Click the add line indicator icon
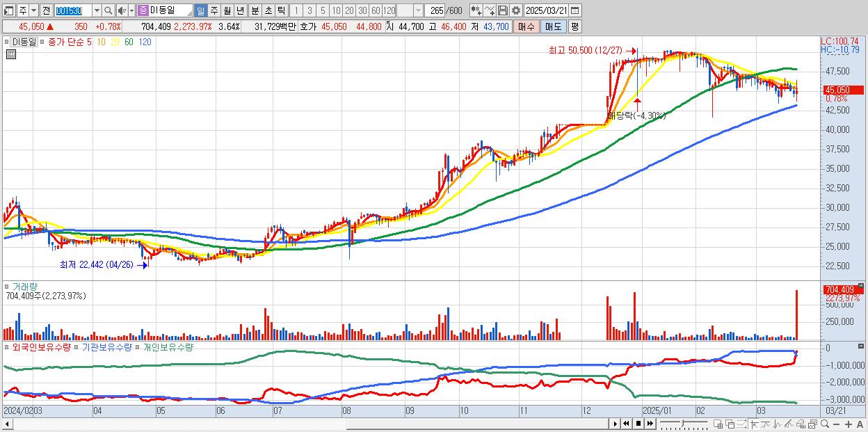Image resolution: width=868 pixels, height=432 pixels. click(x=490, y=10)
